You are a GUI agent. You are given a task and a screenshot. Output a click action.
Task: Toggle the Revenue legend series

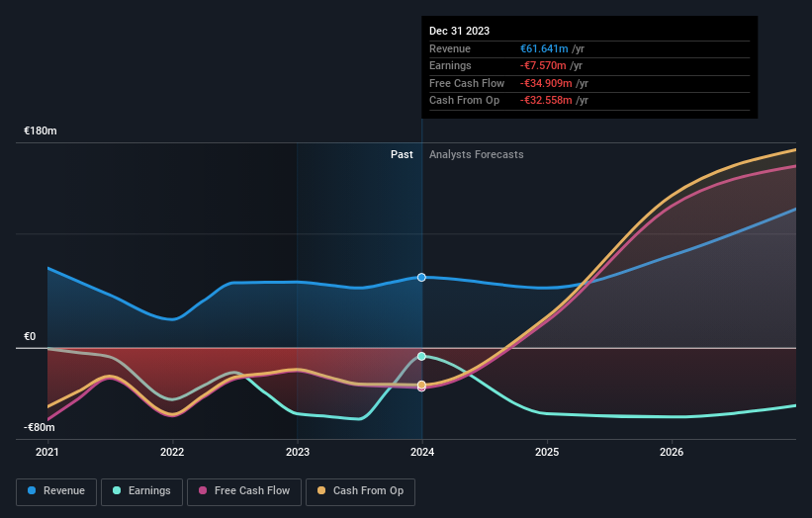point(56,491)
